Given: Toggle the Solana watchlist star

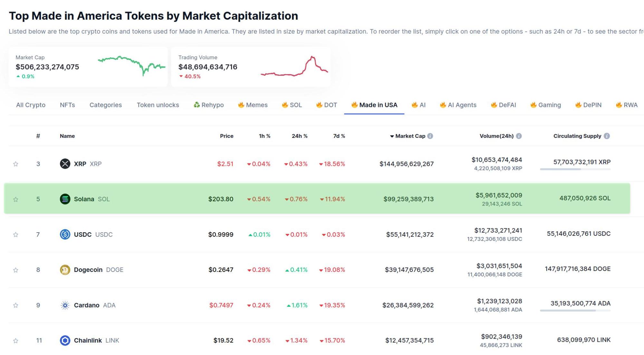Looking at the screenshot, I should [x=15, y=199].
